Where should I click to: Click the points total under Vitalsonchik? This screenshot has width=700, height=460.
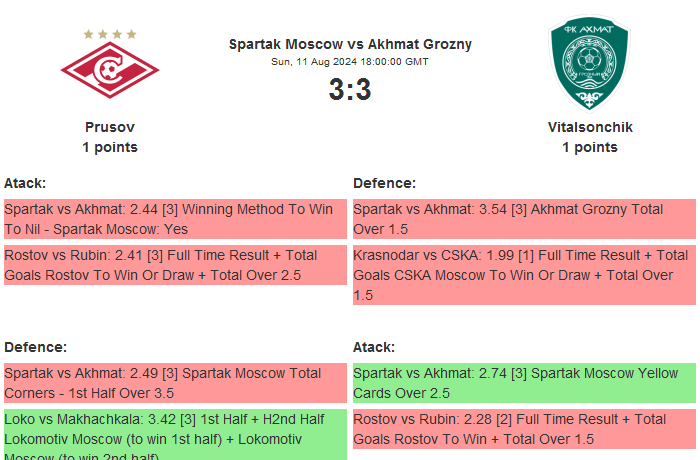pyautogui.click(x=590, y=147)
